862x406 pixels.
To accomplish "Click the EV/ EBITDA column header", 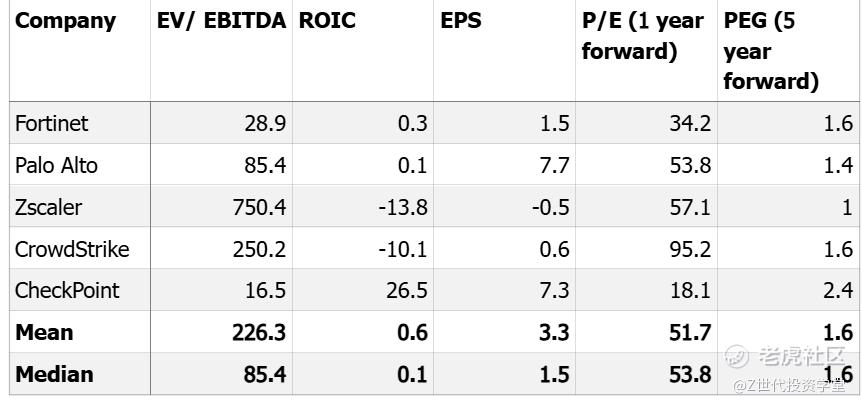I will [x=221, y=21].
